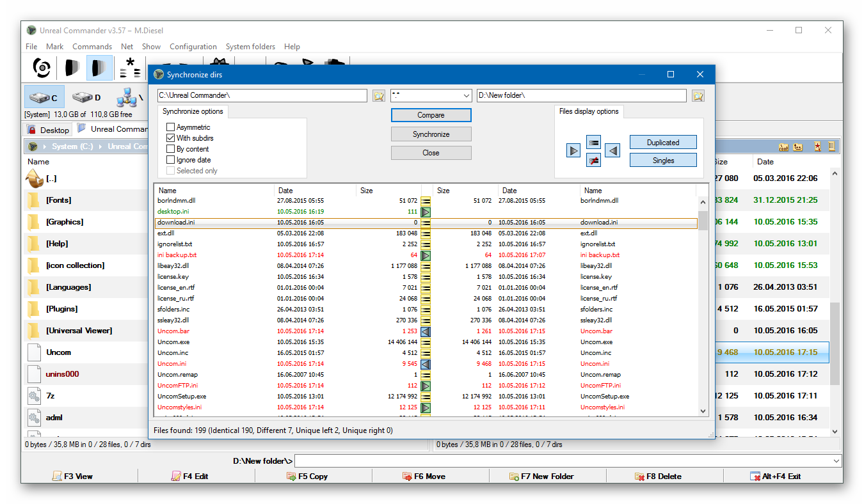
Task: Click the green arrow for UncomFTP.ini
Action: [426, 385]
